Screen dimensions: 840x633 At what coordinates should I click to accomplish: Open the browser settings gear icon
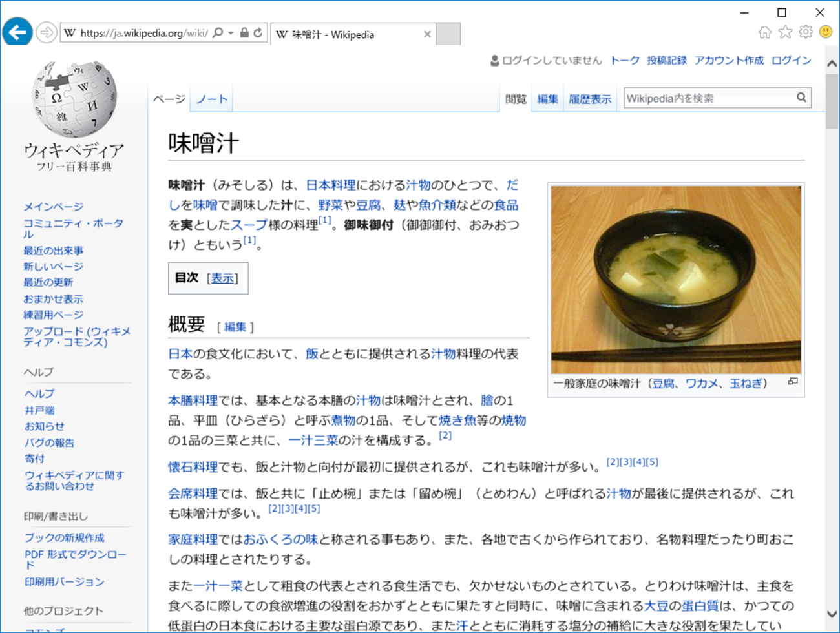806,32
